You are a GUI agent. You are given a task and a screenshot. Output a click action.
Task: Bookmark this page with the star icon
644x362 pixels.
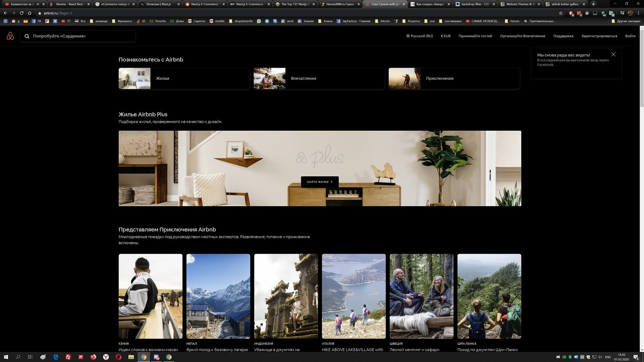560,13
